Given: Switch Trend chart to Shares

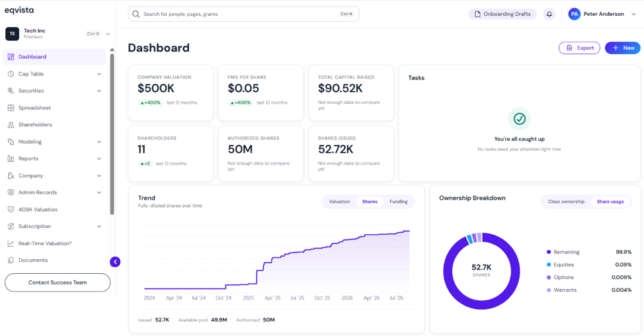Looking at the screenshot, I should click(370, 202).
